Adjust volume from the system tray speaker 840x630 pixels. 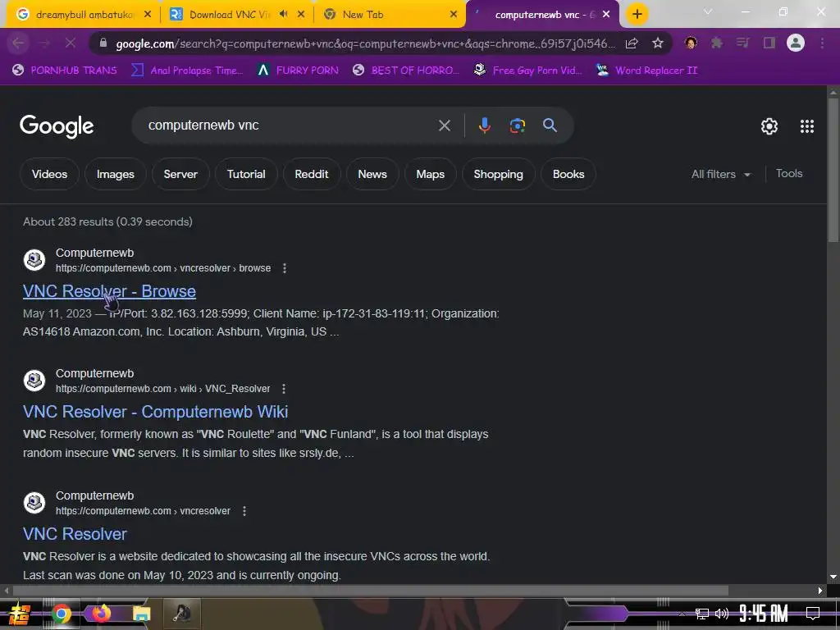tap(722, 614)
